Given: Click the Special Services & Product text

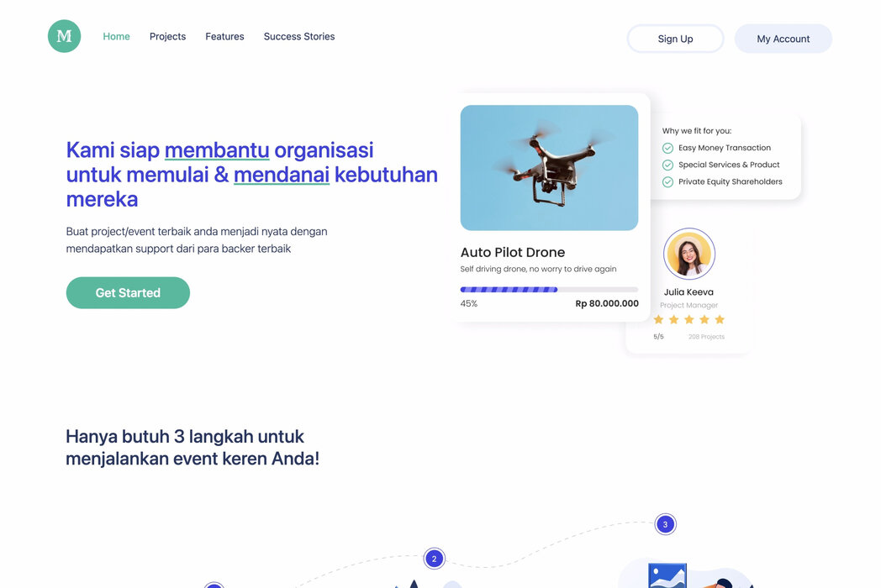Looking at the screenshot, I should coord(729,165).
